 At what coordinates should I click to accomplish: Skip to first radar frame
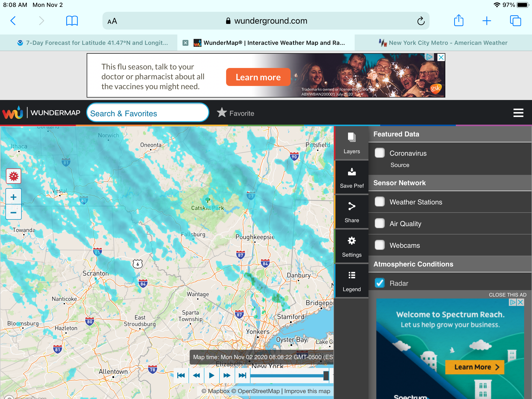point(181,375)
